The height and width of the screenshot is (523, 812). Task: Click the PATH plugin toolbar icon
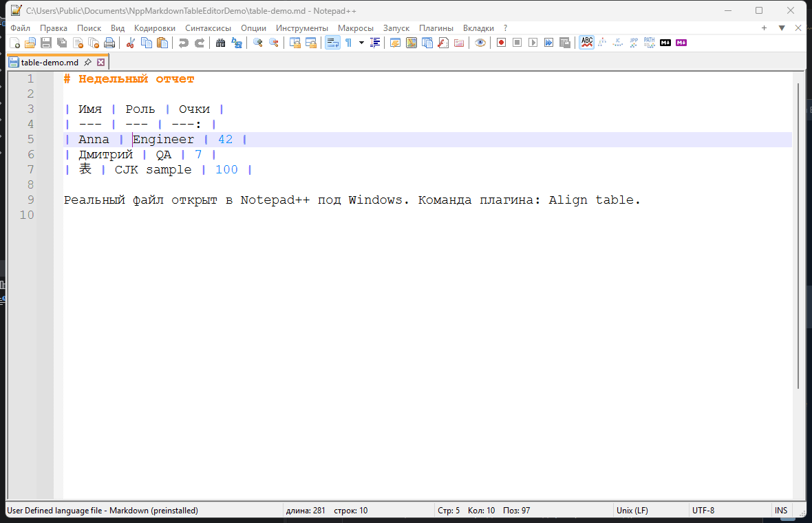(x=650, y=43)
